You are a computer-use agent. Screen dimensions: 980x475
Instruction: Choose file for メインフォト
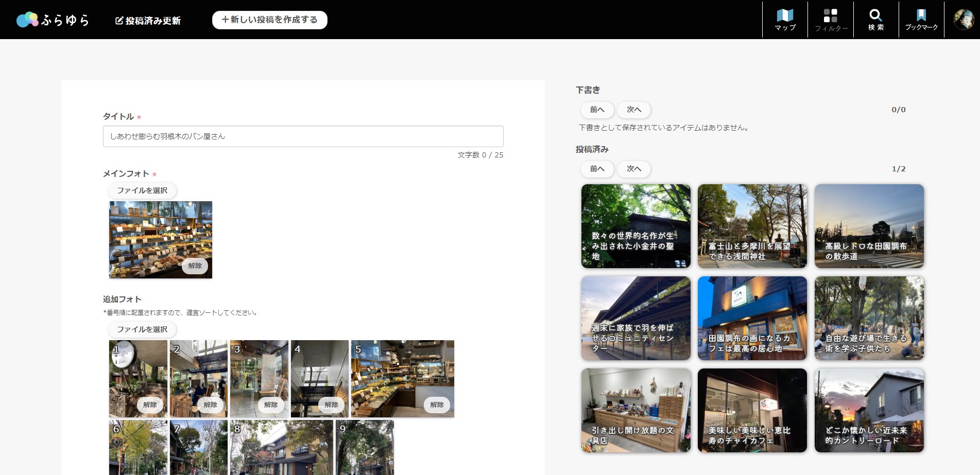tap(142, 190)
